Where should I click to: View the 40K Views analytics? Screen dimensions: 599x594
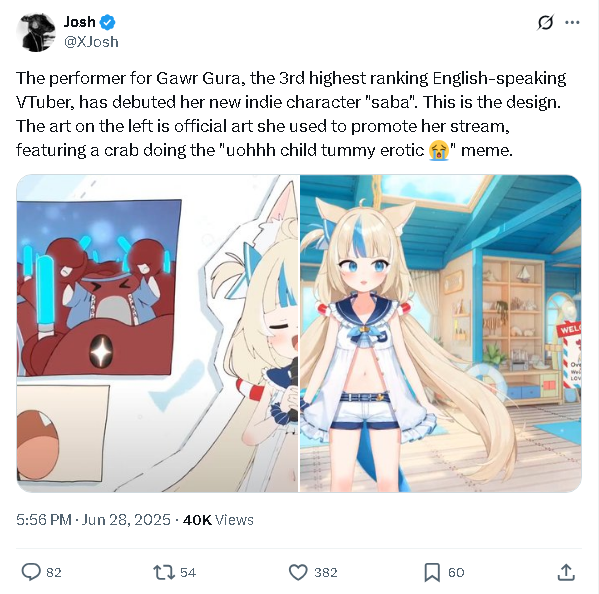click(218, 520)
